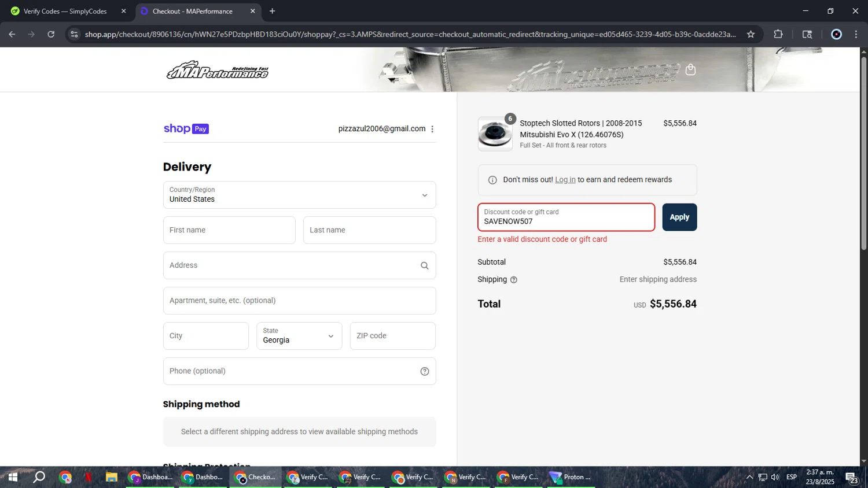Reload the checkout page
Image resolution: width=868 pixels, height=488 pixels.
51,34
